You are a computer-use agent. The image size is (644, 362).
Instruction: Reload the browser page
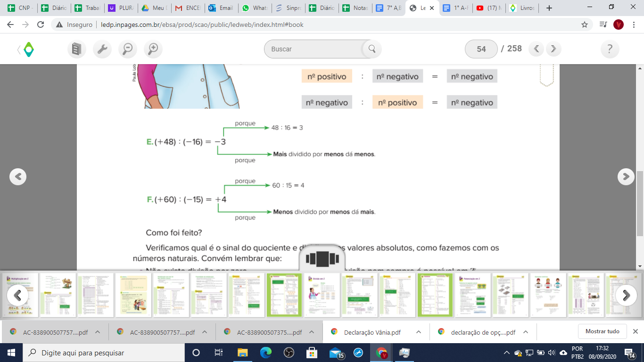[x=41, y=25]
